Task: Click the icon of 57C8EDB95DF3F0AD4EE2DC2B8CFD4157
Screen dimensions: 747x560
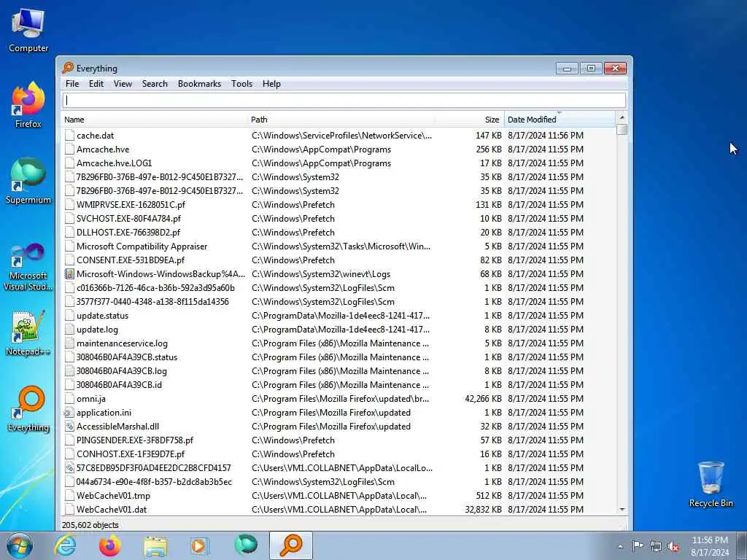Action: [69, 467]
